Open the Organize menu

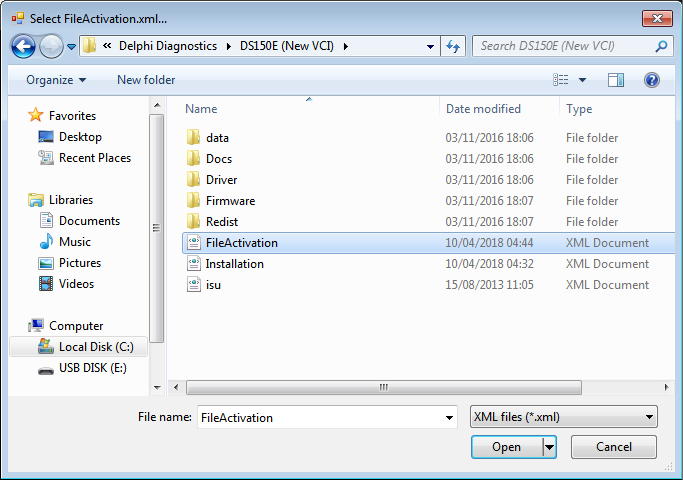[x=56, y=80]
